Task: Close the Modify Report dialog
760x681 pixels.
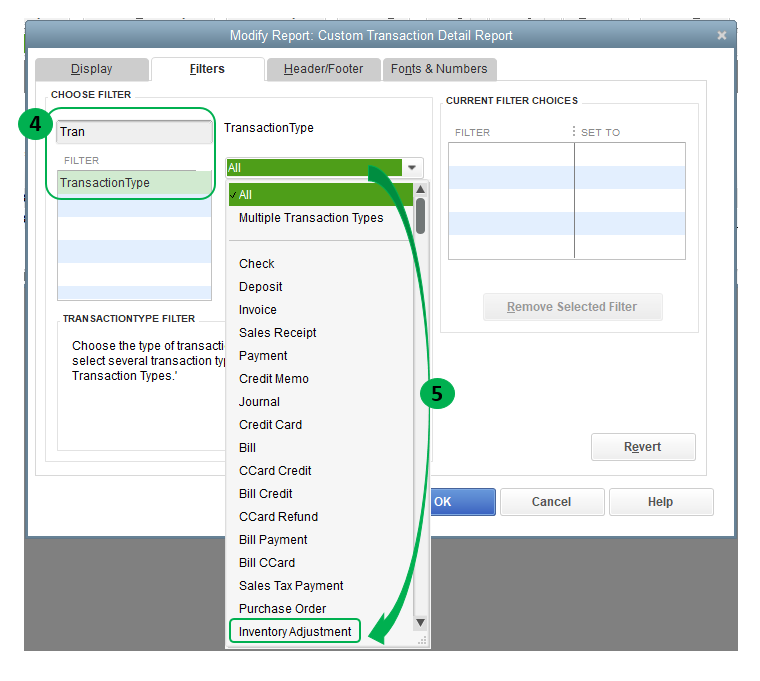Action: pos(722,35)
